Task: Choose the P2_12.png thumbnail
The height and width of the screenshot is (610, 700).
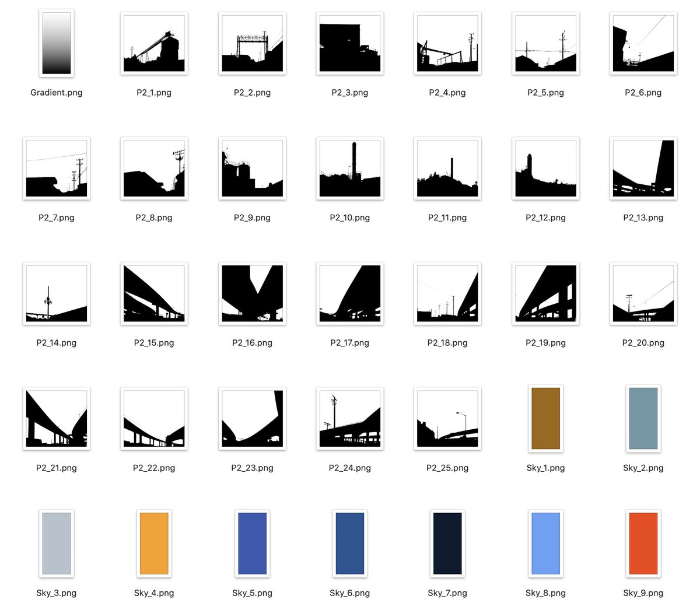Action: click(x=545, y=169)
